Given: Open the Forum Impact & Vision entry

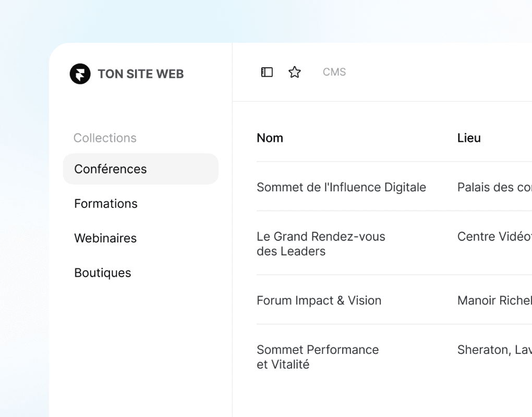Looking at the screenshot, I should click(x=319, y=300).
